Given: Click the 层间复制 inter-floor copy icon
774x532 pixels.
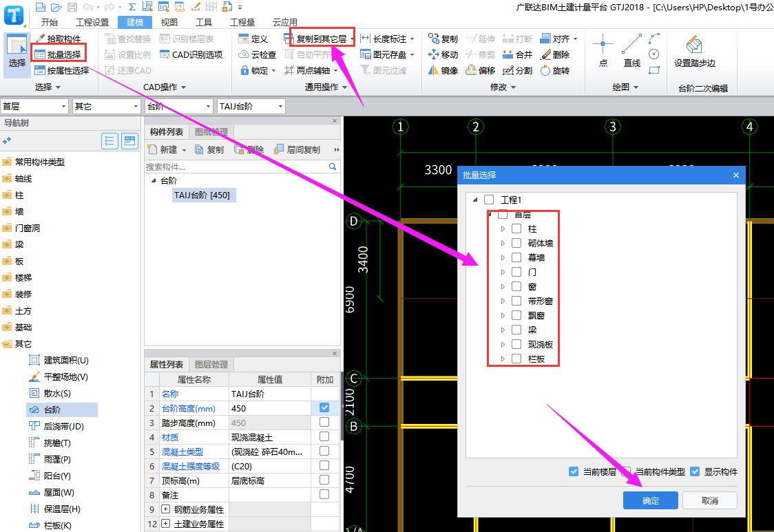Looking at the screenshot, I should (x=279, y=149).
